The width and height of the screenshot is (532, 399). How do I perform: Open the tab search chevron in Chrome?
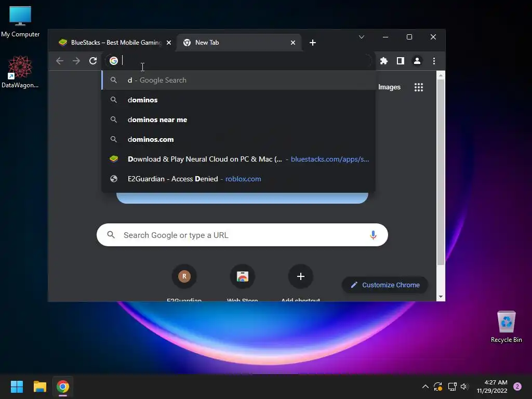[x=362, y=37]
